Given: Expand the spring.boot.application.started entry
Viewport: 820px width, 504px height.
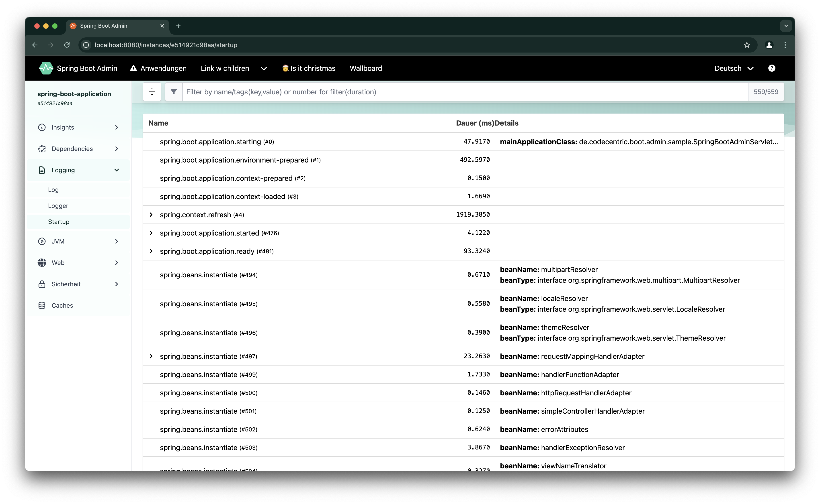Looking at the screenshot, I should click(151, 233).
